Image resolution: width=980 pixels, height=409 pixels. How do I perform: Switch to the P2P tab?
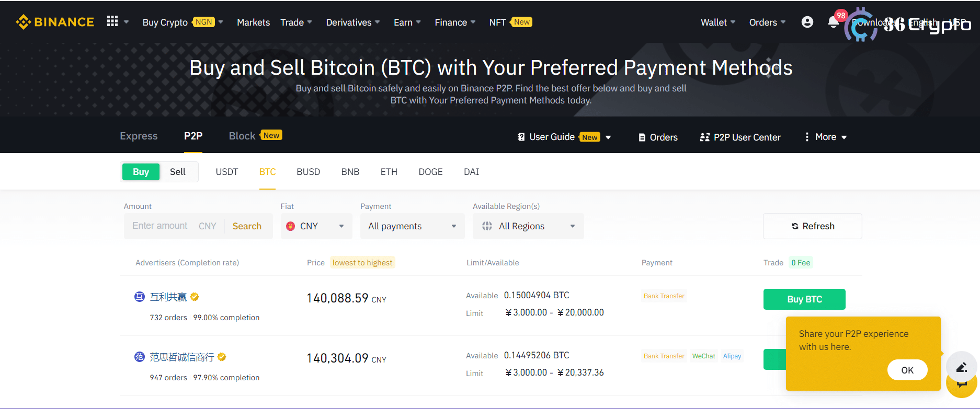193,136
